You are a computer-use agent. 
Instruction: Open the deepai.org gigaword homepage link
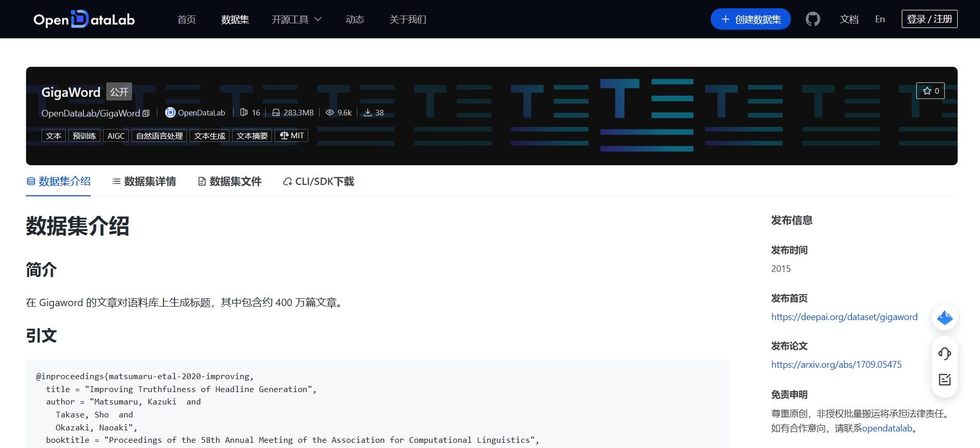point(844,317)
